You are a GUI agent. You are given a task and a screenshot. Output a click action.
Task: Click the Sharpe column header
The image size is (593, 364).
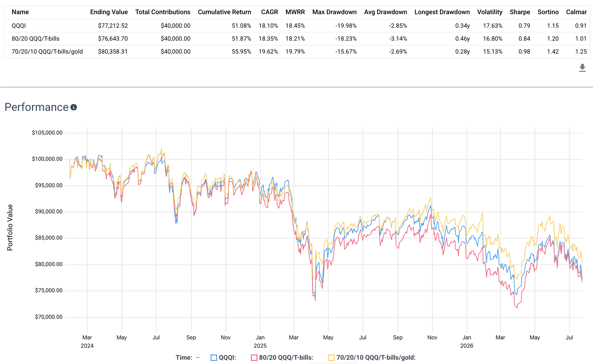[520, 12]
